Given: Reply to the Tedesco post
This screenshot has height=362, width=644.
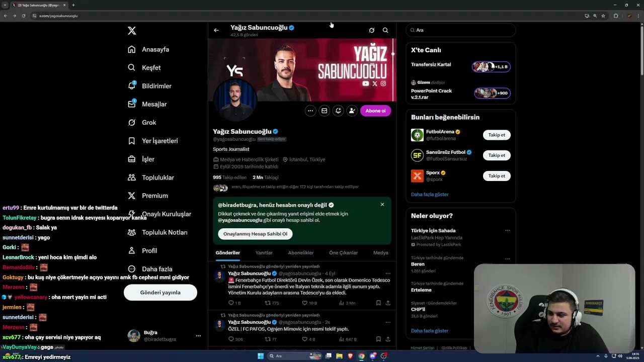Looking at the screenshot, I should tap(234, 303).
